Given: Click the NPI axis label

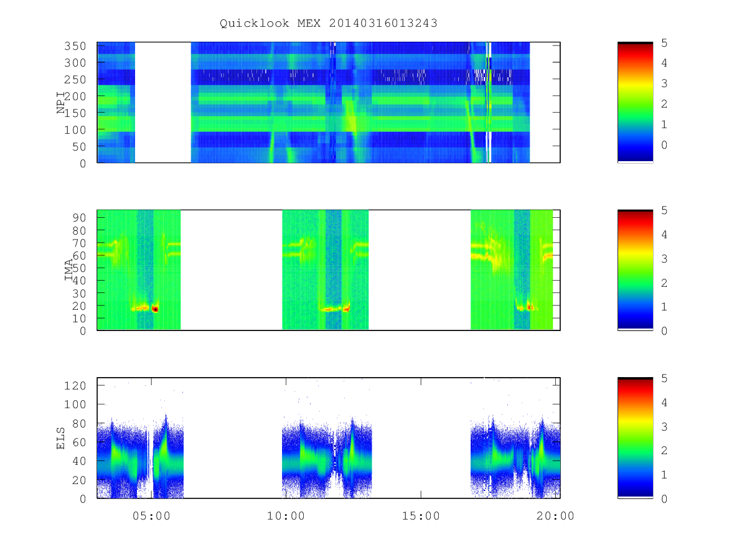Looking at the screenshot, I should click(60, 103).
